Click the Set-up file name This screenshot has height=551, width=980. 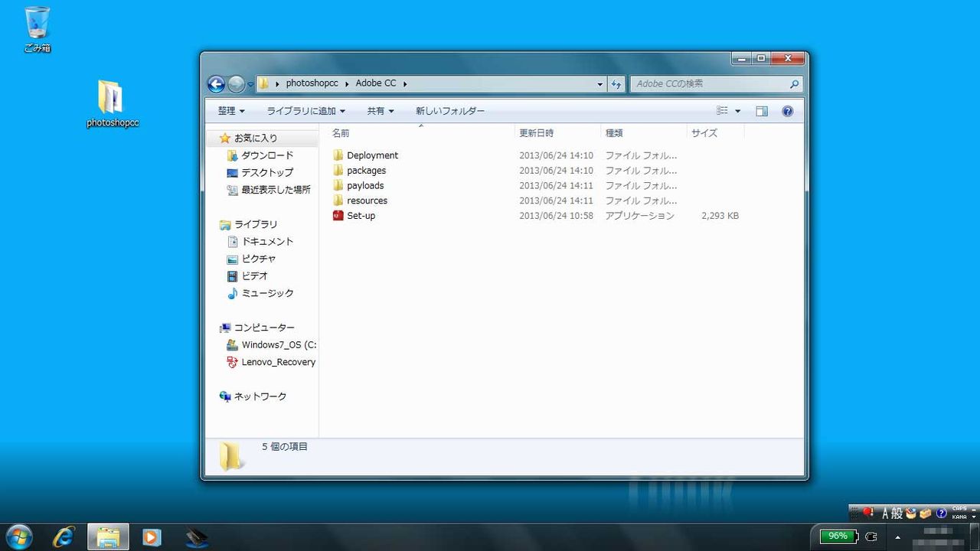pyautogui.click(x=361, y=216)
